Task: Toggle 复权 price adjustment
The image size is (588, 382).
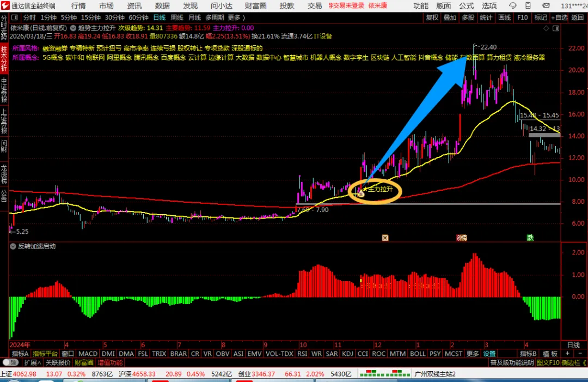Action: pyautogui.click(x=432, y=17)
